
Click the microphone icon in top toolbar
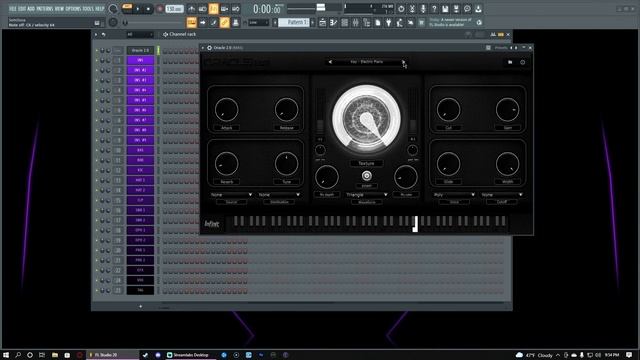(423, 9)
